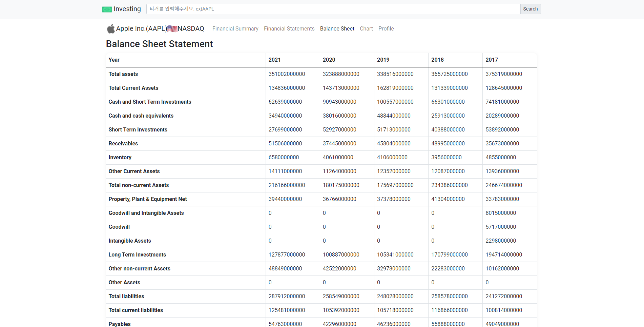This screenshot has height=327, width=644.
Task: Open the company Profile page
Action: coord(386,28)
